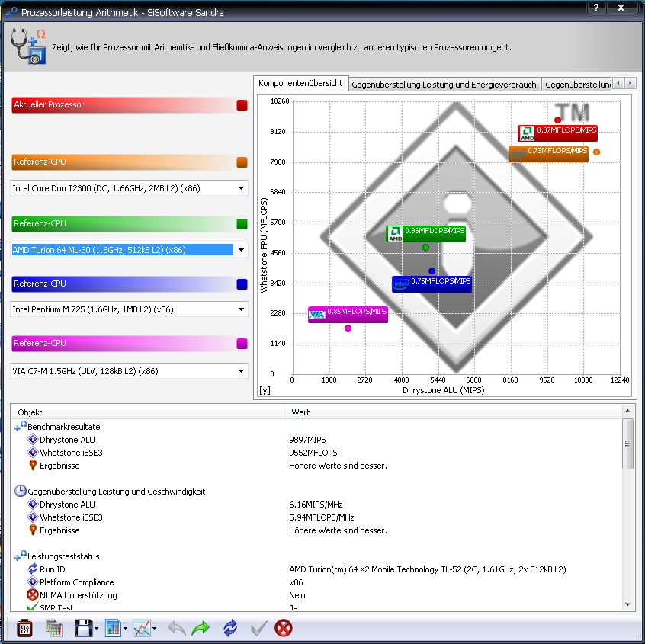This screenshot has width=645, height=644.
Task: Click the blue Intel 0.75MFLOPS/MIPS label
Action: tap(432, 284)
